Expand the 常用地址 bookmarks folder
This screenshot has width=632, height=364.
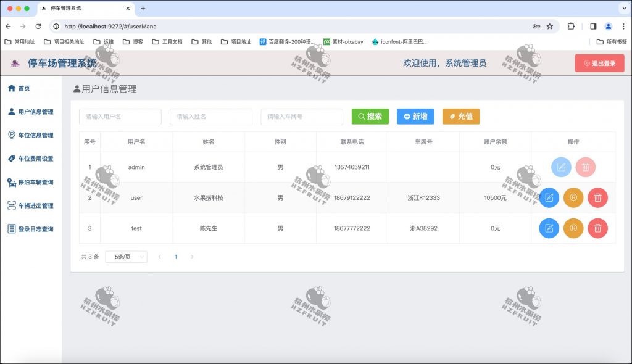[x=19, y=41]
